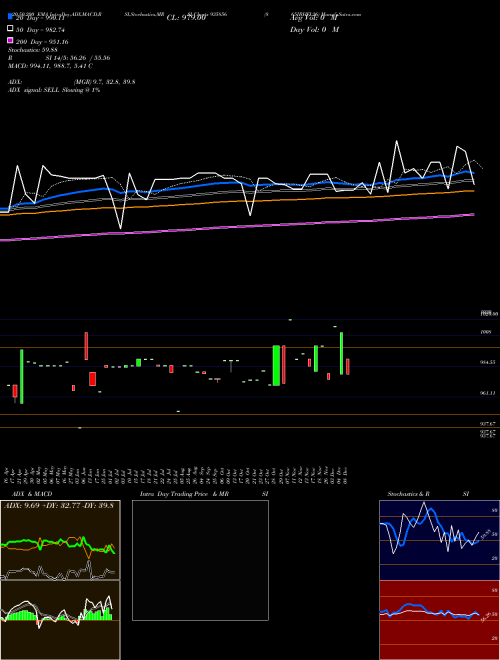Click the blue 20 Day legend swatch
The image size is (500, 660).
(x=10, y=16)
